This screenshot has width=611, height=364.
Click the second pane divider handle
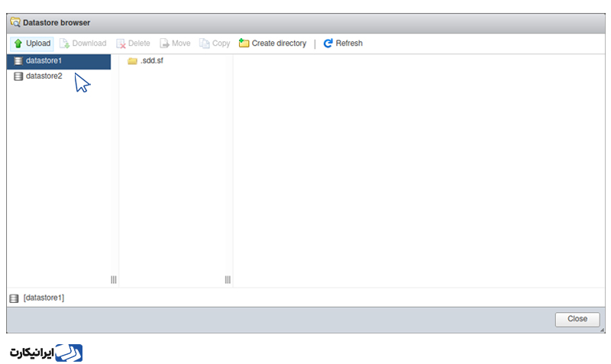pos(228,279)
